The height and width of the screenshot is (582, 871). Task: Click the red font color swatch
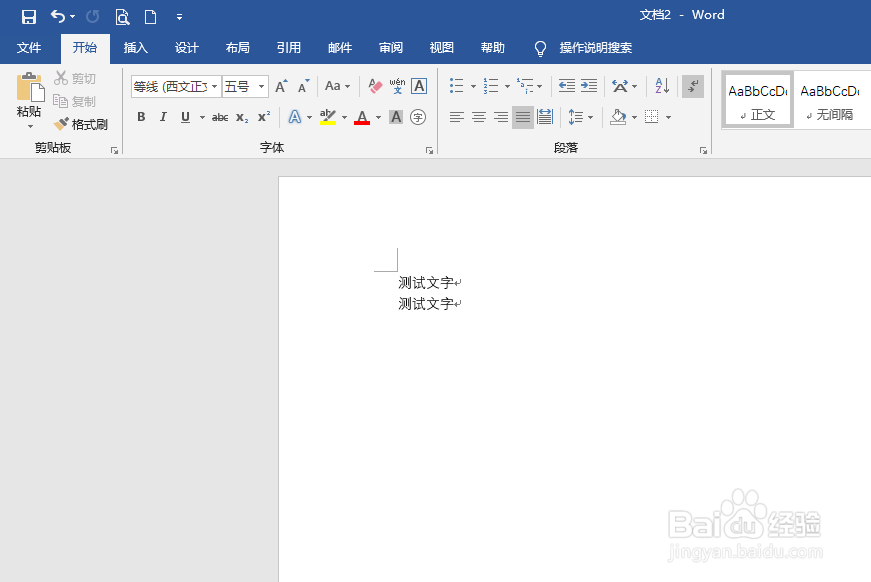point(360,117)
